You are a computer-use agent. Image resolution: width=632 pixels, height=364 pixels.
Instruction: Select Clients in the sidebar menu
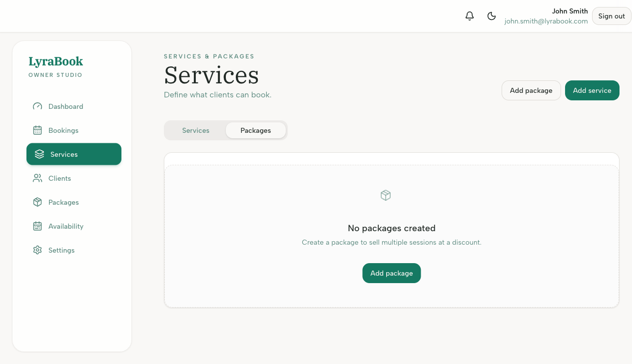[x=59, y=178]
